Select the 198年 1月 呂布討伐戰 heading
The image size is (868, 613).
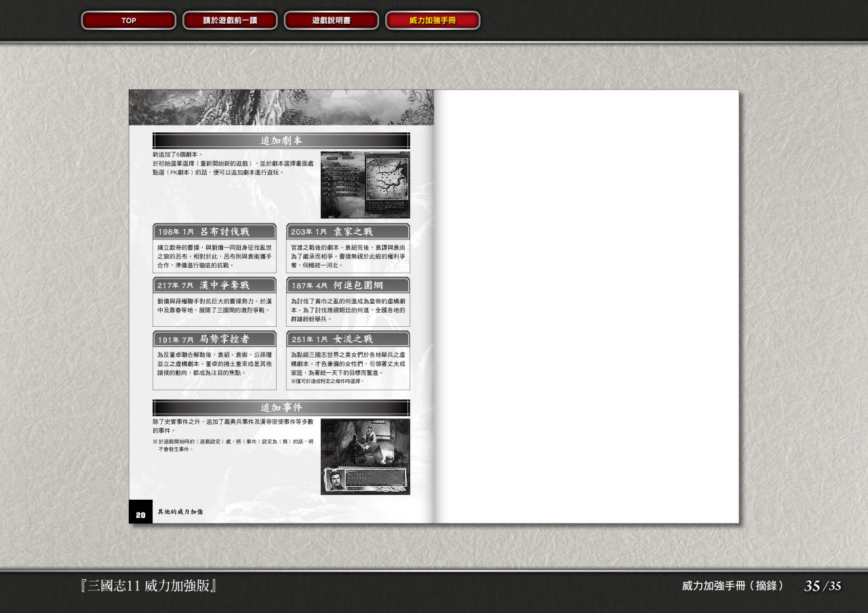(214, 232)
